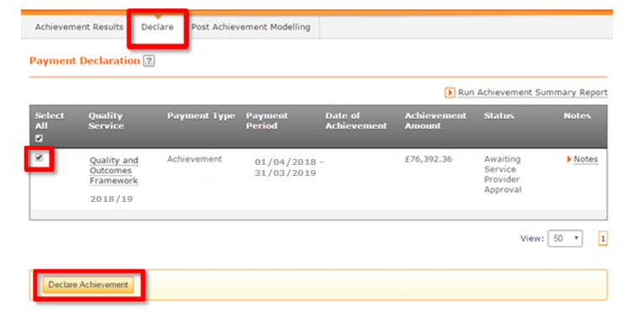Click the Declare Achievement button
This screenshot has width=644, height=324.
(88, 284)
